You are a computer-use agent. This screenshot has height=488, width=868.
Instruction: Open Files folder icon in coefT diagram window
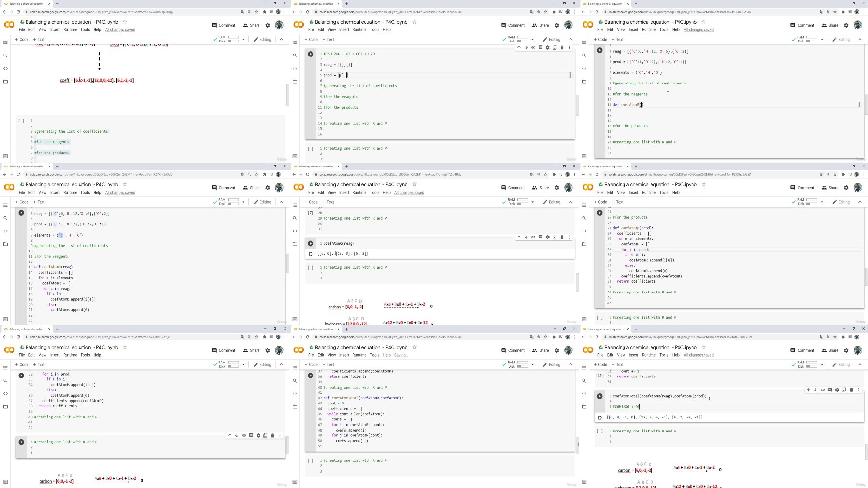[5, 82]
